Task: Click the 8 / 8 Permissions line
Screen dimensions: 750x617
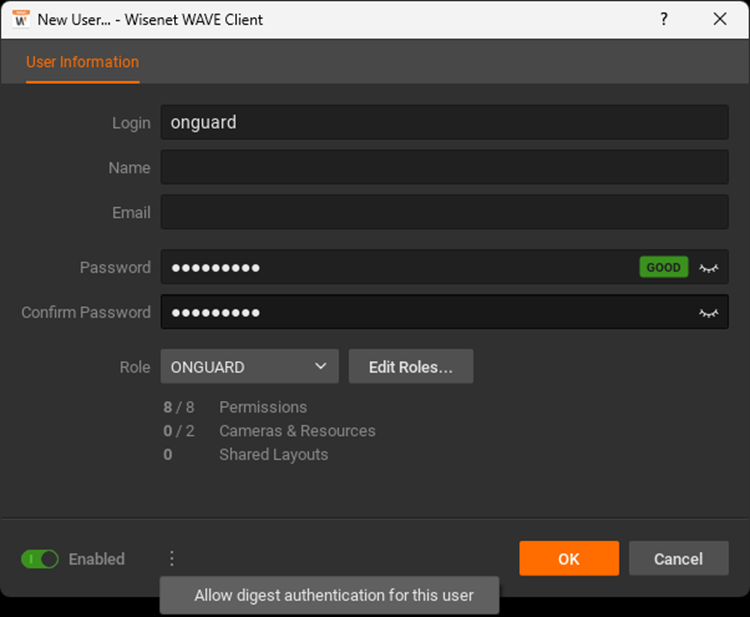Action: point(235,407)
